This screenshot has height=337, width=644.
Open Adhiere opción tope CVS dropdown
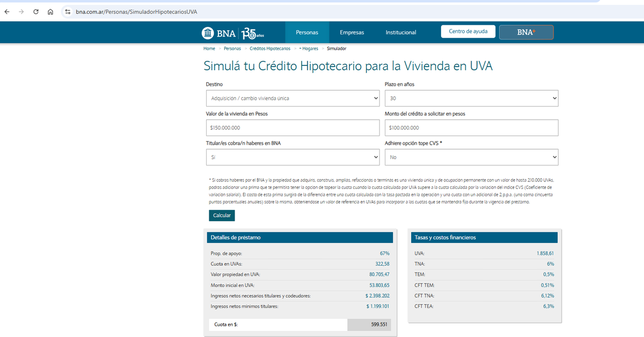(472, 157)
